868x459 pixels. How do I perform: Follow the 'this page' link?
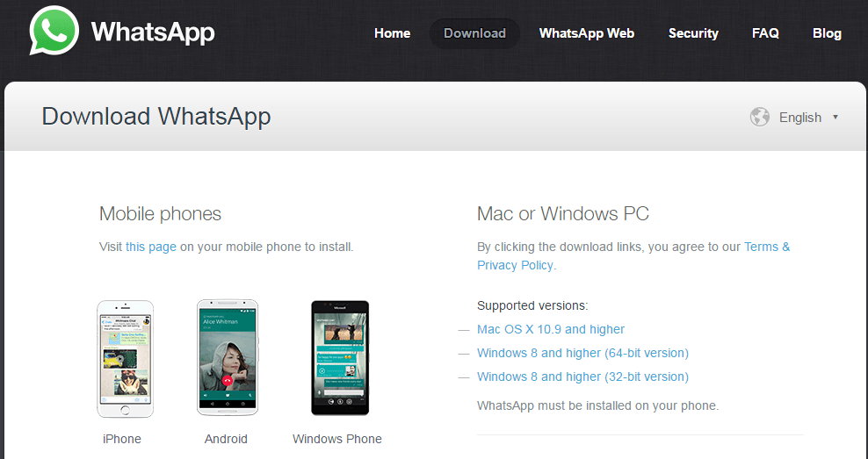pyautogui.click(x=151, y=247)
